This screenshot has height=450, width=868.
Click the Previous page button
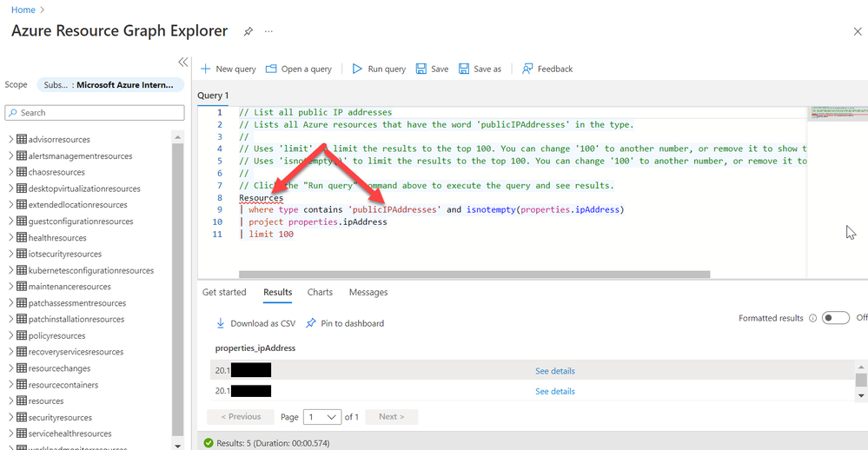pyautogui.click(x=241, y=417)
